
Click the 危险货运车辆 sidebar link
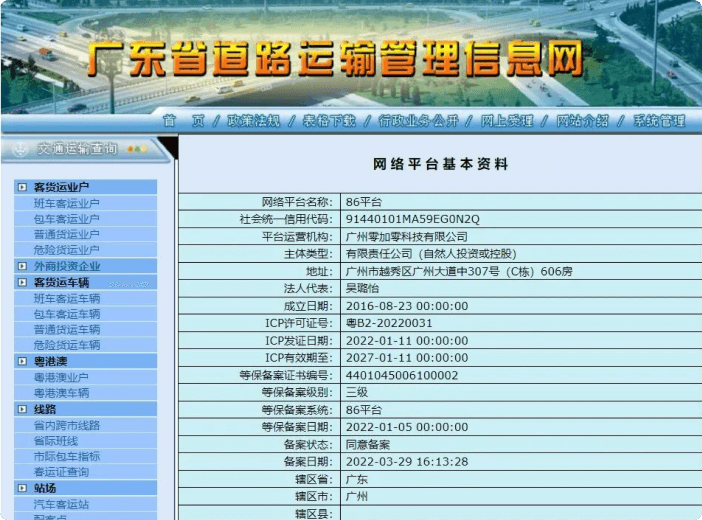[x=67, y=345]
